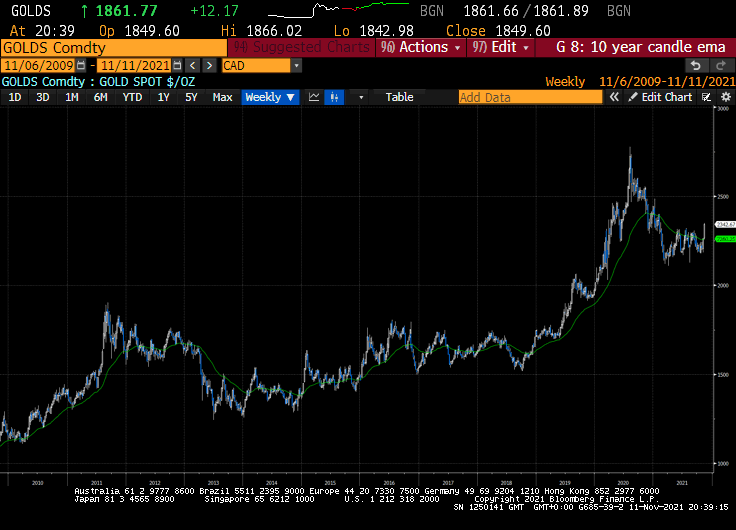Click the last price 1861.77
This screenshot has width=736, height=530.
pos(126,11)
